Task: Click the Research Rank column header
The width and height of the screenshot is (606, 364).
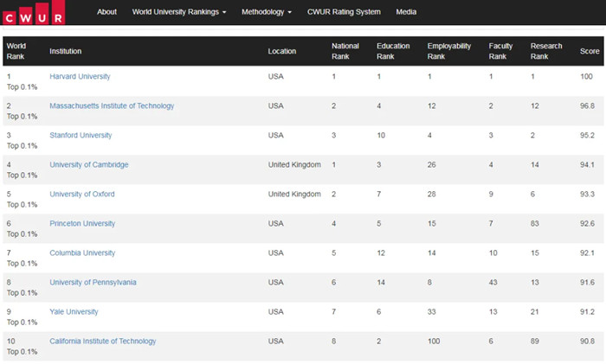Action: tap(546, 51)
